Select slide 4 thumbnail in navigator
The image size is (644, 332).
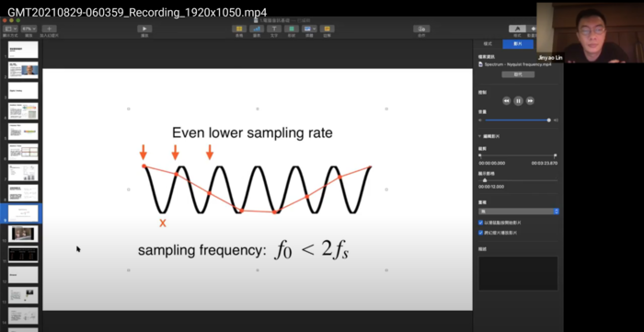23,111
